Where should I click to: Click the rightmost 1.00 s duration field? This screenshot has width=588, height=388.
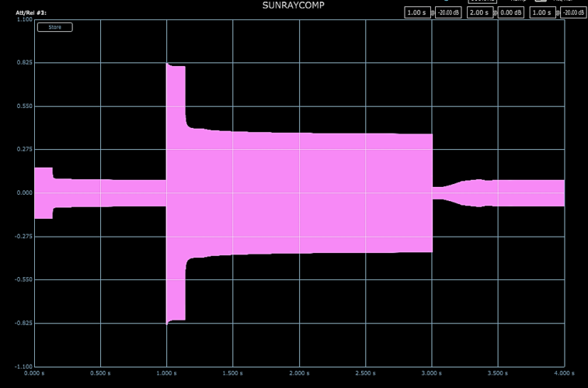click(x=543, y=13)
